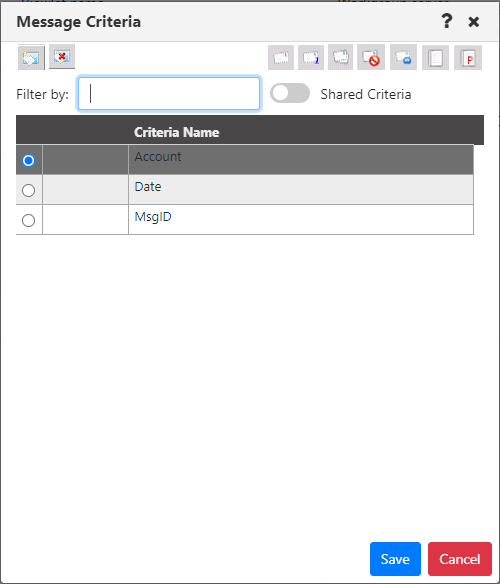Cancel the Message Criteria dialog
500x584 pixels.
coord(460,559)
